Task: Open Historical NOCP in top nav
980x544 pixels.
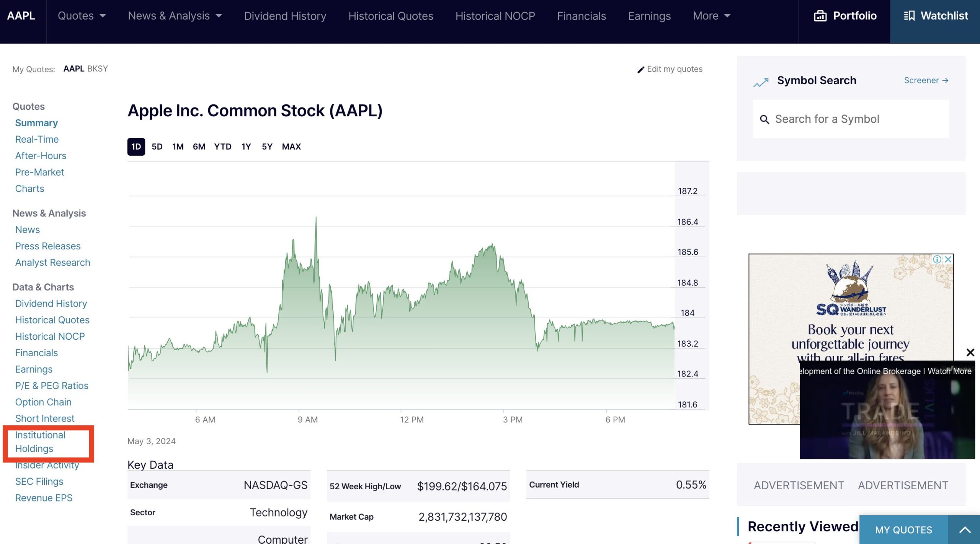Action: [495, 16]
